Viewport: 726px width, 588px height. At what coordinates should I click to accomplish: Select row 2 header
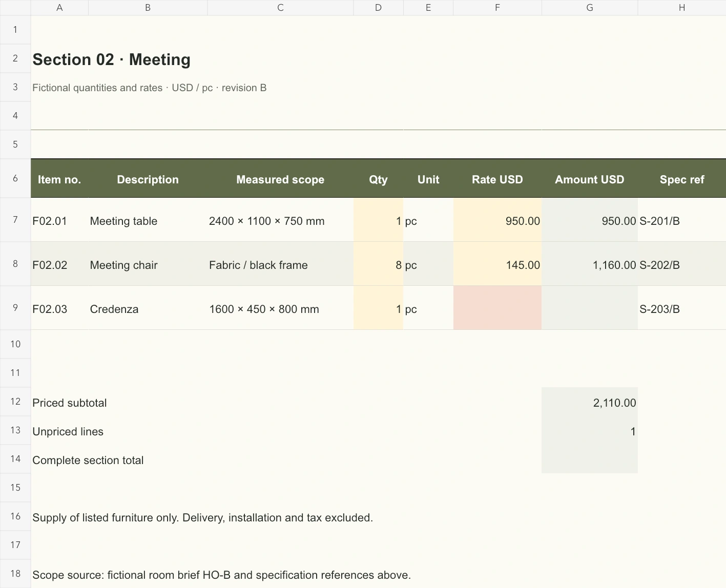click(15, 58)
